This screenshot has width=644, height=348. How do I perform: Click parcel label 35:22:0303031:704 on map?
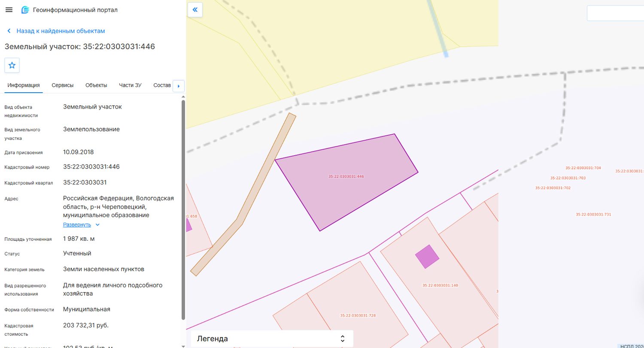[x=583, y=168]
